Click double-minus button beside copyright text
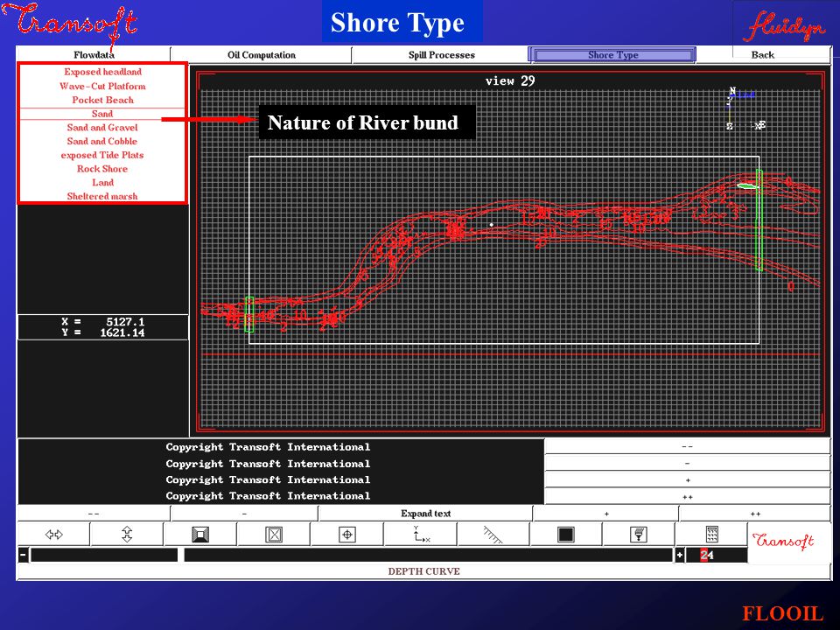This screenshot has width=840, height=630. pyautogui.click(x=688, y=446)
